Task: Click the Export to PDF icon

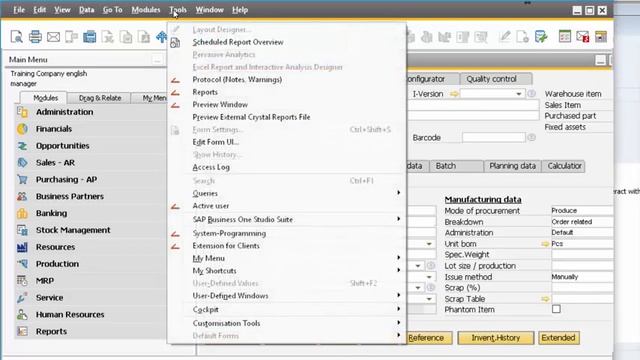Action: pyautogui.click(x=144, y=37)
